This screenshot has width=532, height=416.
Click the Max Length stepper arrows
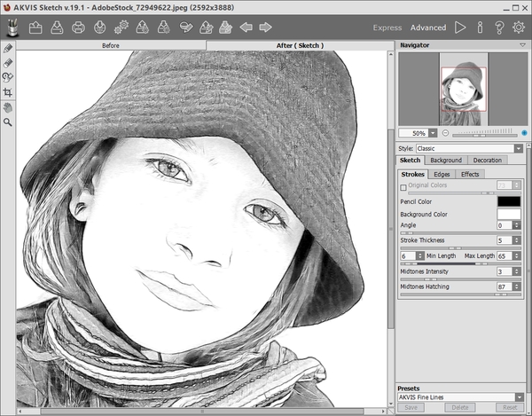coord(516,255)
